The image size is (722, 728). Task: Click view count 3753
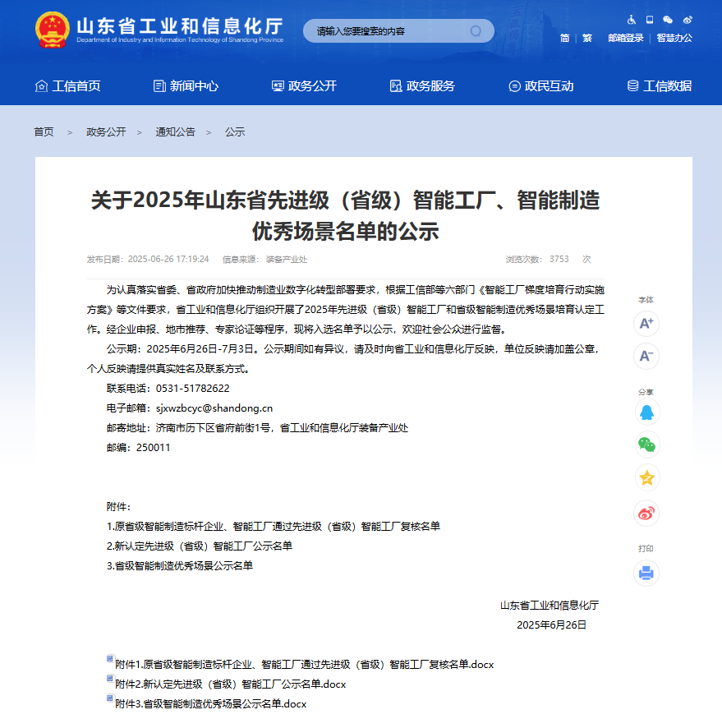[x=559, y=259]
